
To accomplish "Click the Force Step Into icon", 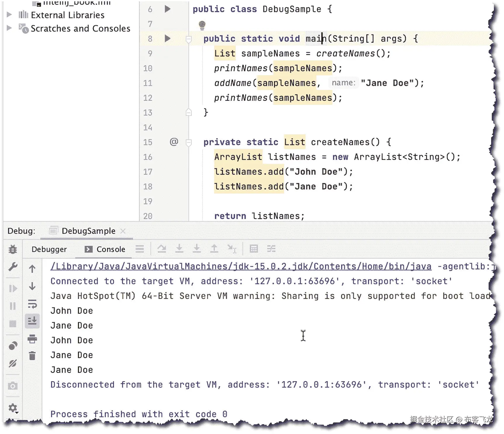I will pos(197,249).
